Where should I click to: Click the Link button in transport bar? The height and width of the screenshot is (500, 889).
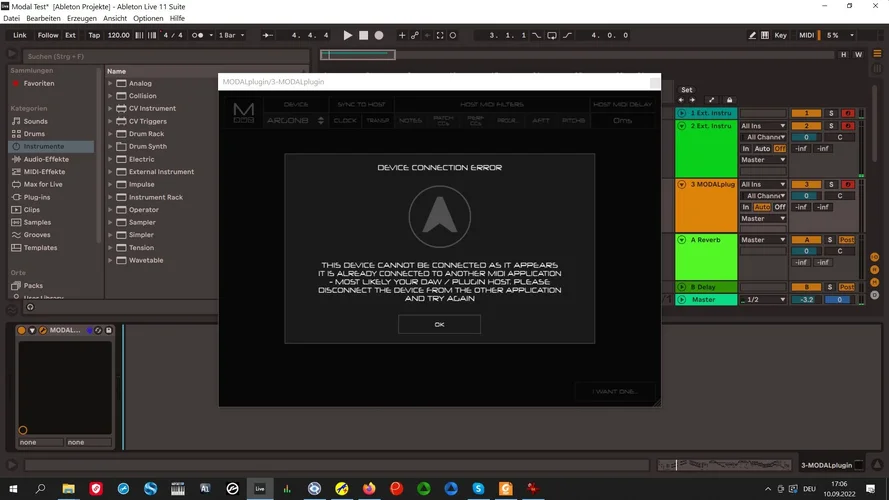20,35
